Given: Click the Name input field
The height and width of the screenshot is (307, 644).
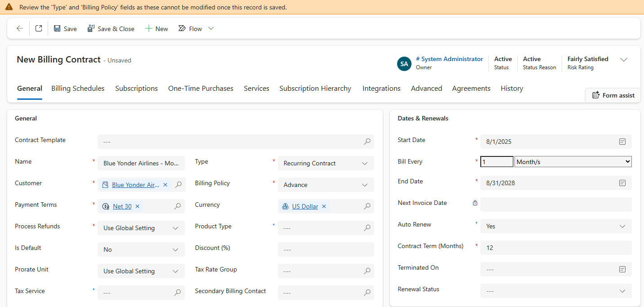Looking at the screenshot, I should click(141, 163).
